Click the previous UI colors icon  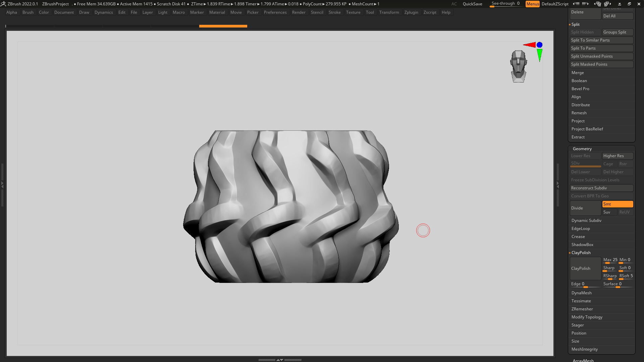pos(598,4)
